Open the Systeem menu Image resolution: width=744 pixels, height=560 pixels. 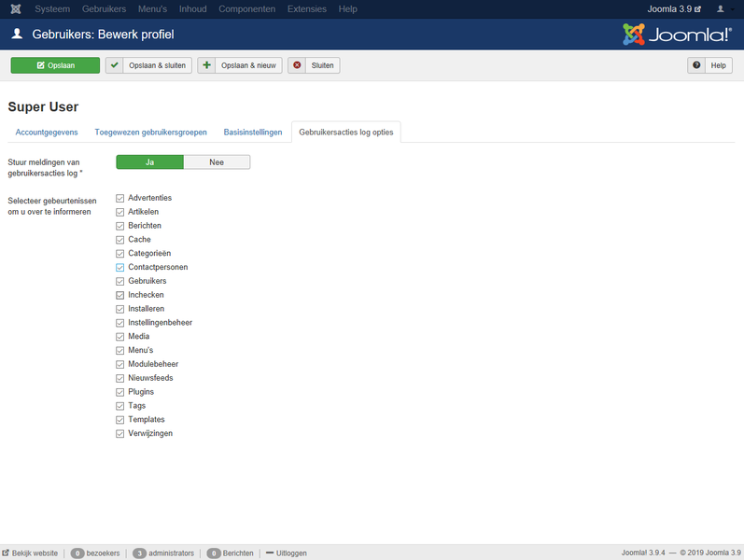[52, 9]
